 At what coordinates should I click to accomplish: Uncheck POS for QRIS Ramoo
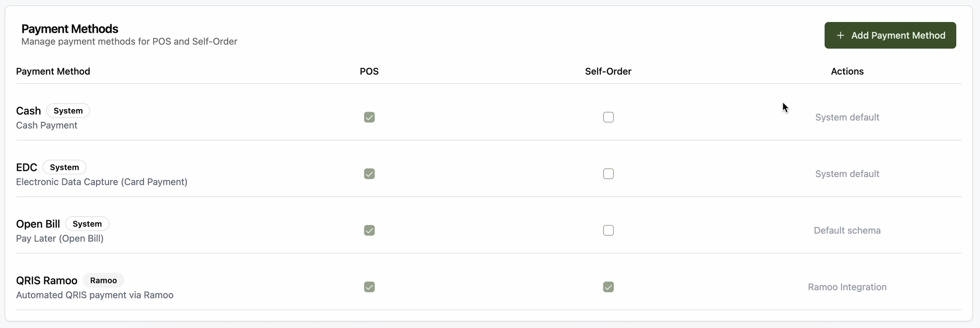coord(369,287)
